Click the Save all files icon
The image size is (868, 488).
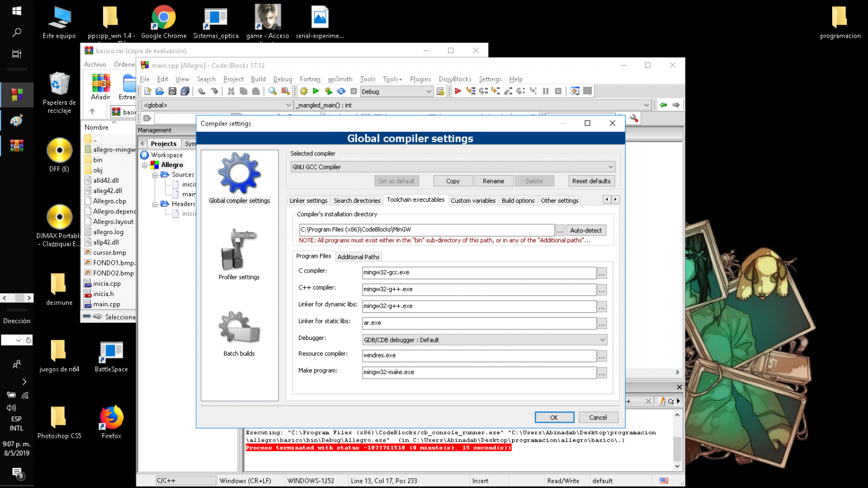click(x=185, y=91)
